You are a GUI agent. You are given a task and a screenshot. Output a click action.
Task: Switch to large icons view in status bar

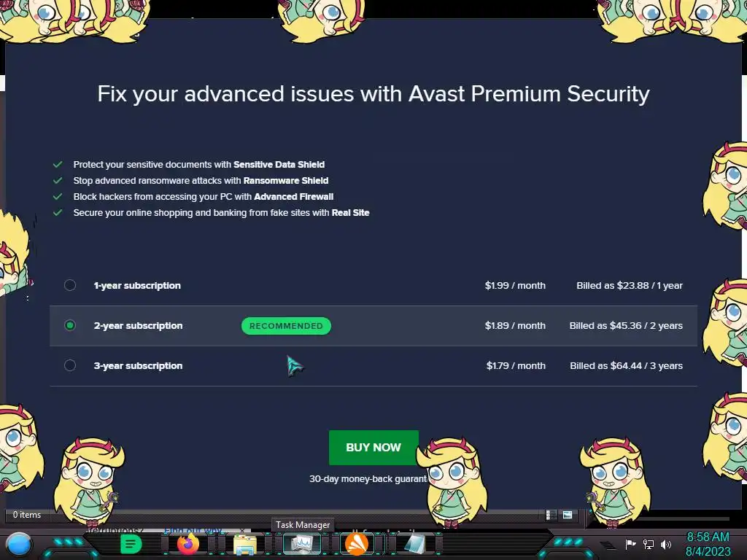(x=568, y=515)
